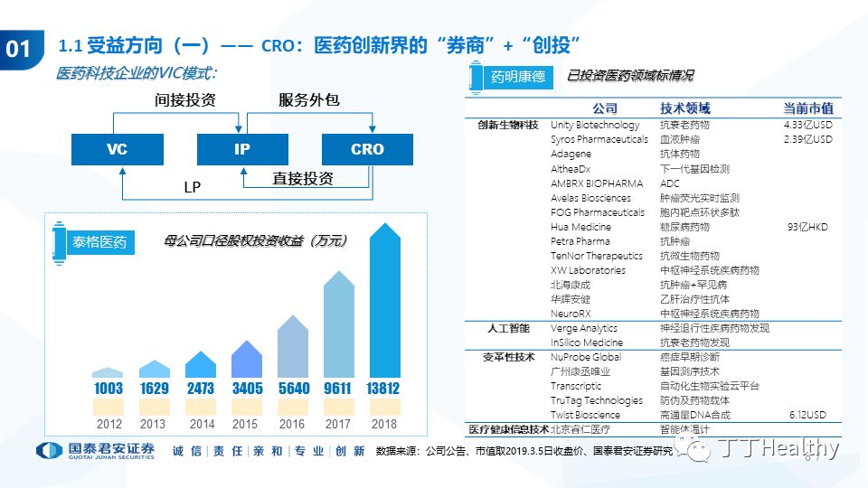Click the 直接投资 label
The height and width of the screenshot is (488, 868).
(303, 179)
